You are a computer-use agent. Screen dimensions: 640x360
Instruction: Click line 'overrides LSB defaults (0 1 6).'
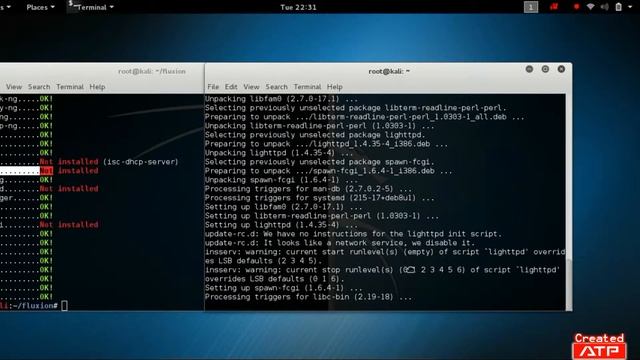click(x=274, y=279)
